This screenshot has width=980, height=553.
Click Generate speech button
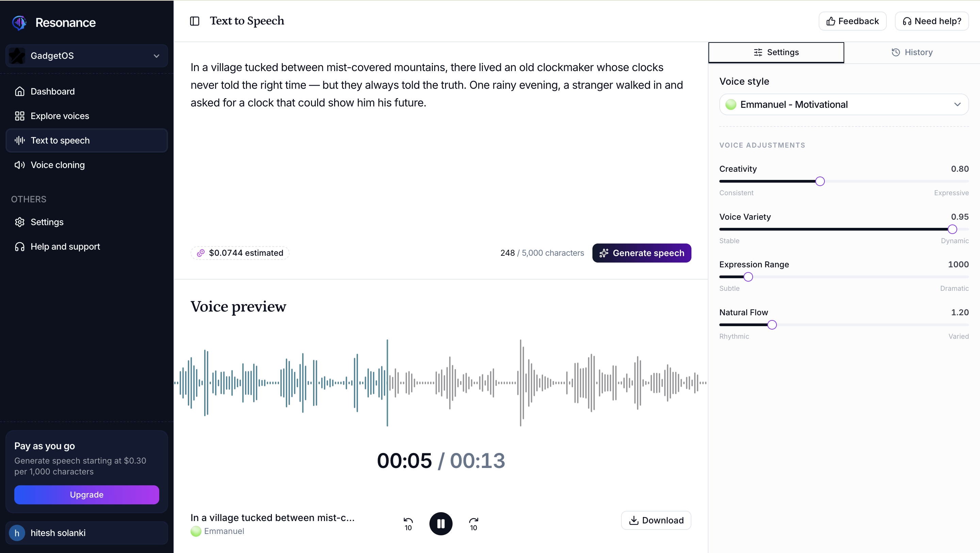coord(641,253)
